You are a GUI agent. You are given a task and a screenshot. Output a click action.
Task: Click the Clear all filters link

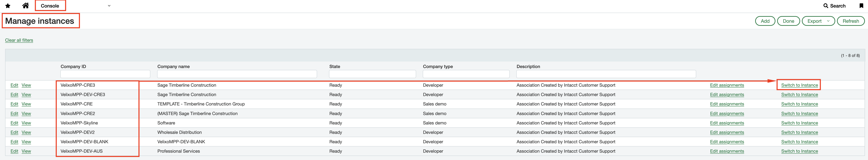(x=19, y=40)
